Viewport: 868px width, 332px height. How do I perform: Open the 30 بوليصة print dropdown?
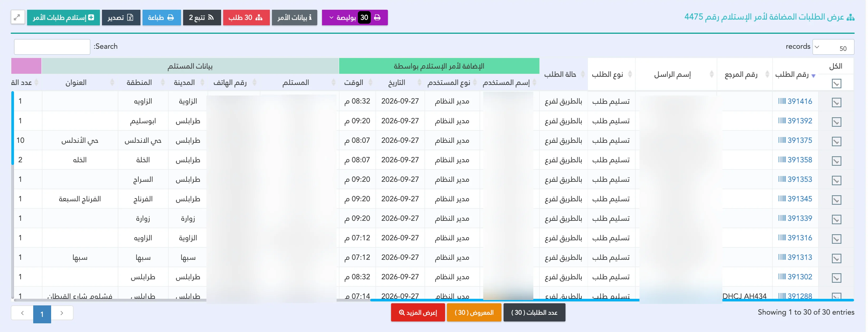coord(354,17)
